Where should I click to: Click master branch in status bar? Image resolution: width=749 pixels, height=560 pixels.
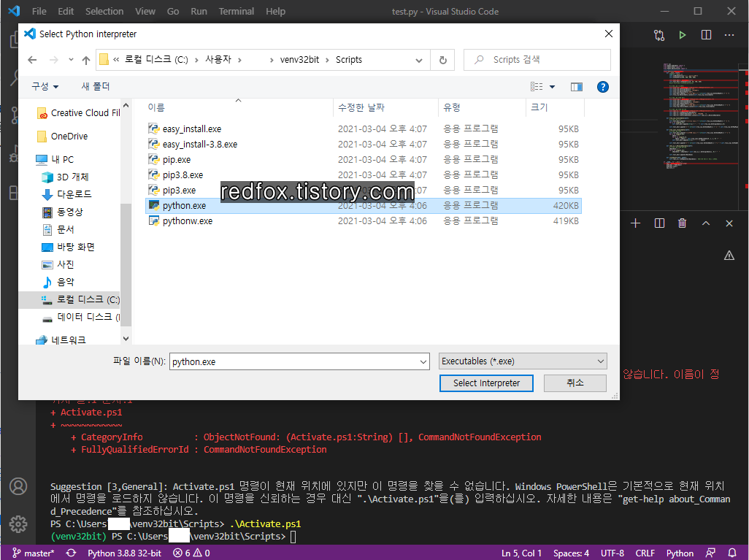click(x=34, y=553)
